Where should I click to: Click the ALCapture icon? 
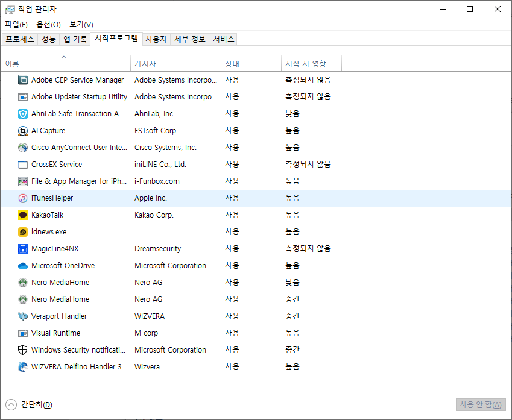(x=22, y=131)
